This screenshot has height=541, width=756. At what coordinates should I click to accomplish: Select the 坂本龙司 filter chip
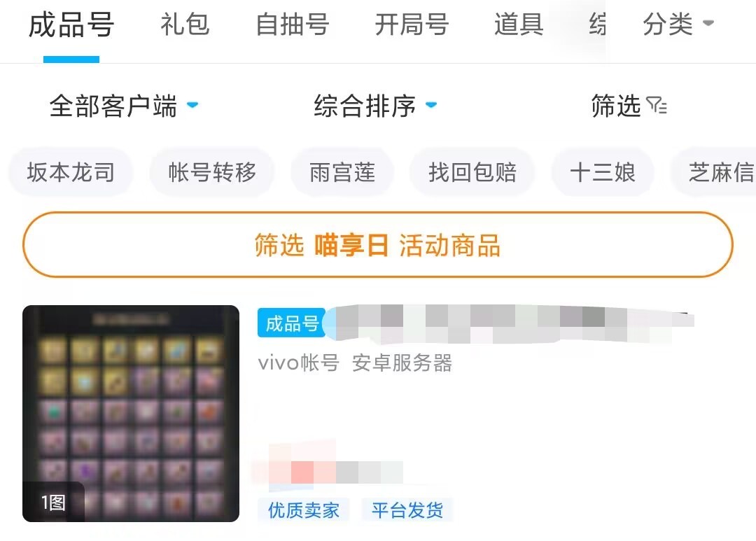point(71,172)
